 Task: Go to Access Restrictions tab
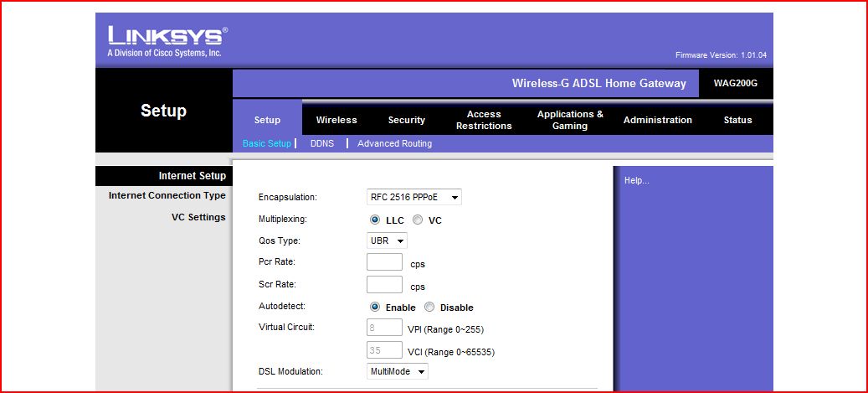point(484,120)
